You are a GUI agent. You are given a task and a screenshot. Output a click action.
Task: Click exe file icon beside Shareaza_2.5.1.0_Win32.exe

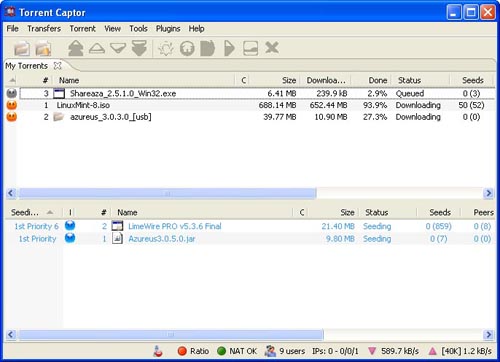point(59,93)
